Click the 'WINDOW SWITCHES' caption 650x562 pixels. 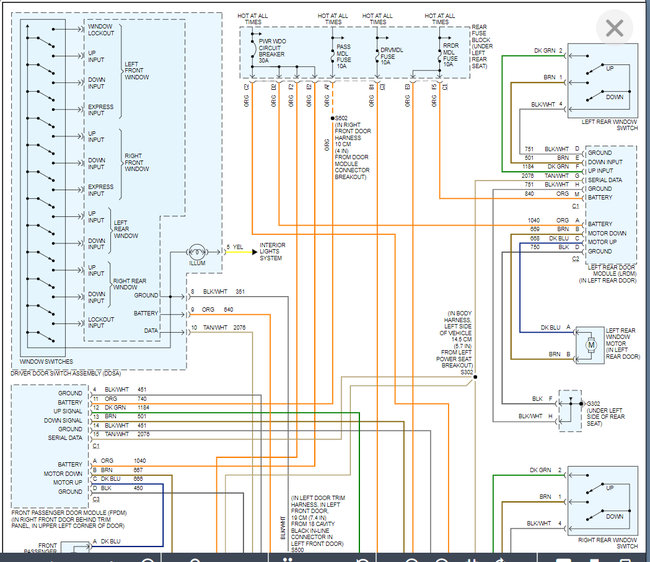pyautogui.click(x=46, y=361)
